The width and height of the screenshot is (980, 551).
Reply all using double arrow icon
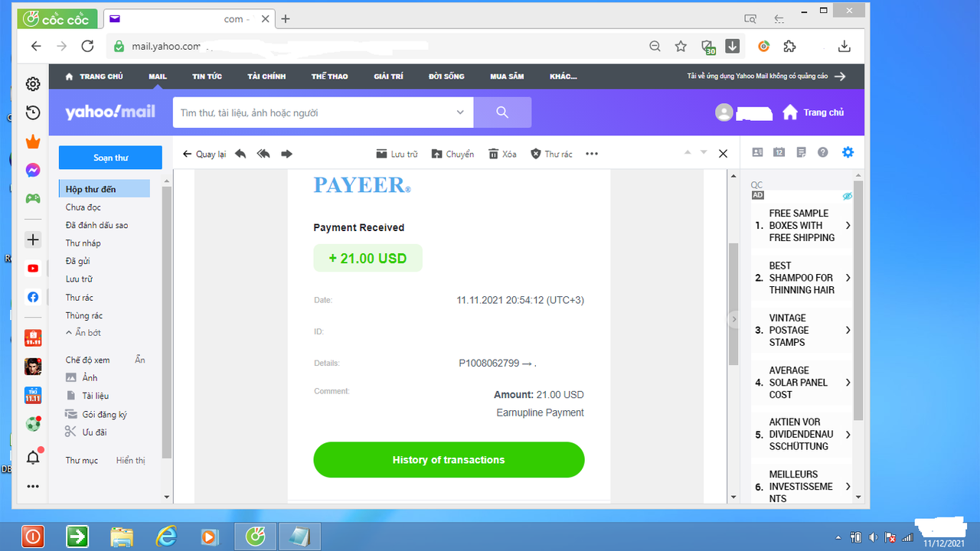click(263, 154)
